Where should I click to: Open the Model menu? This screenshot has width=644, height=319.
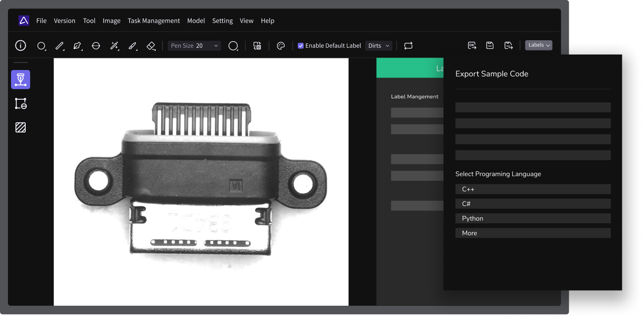pos(196,21)
